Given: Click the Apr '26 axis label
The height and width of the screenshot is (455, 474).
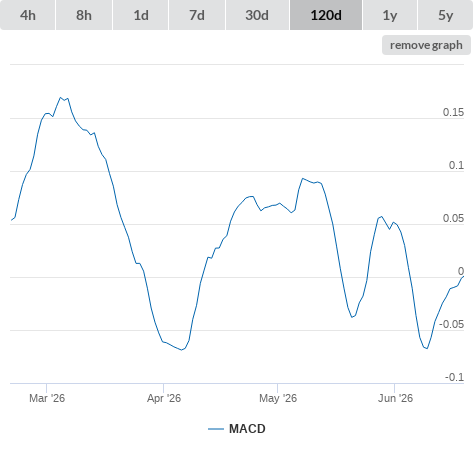Looking at the screenshot, I should (164, 398).
